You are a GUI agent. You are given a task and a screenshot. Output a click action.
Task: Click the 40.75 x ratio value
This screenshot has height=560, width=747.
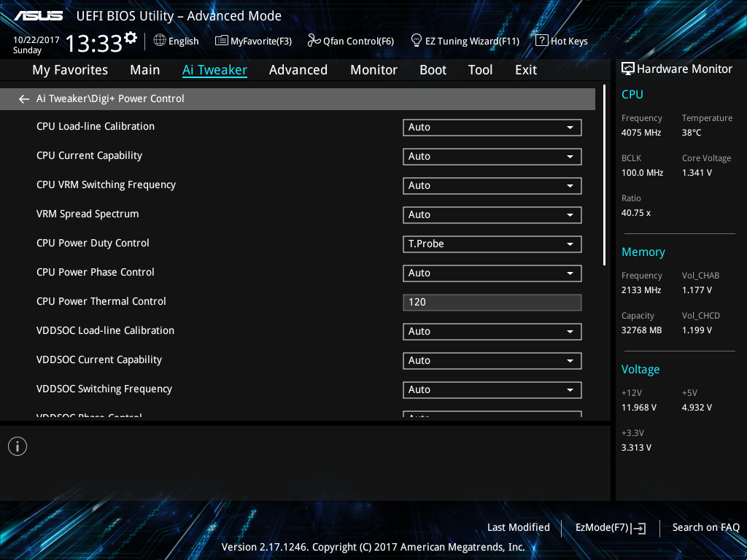click(x=635, y=213)
